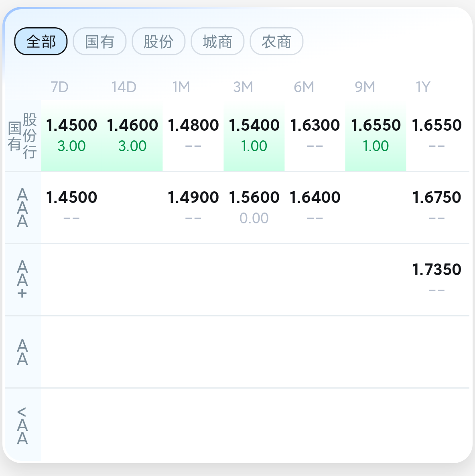Click the AAA 1Y rate 1.6750
The height and width of the screenshot is (476, 475).
point(436,197)
